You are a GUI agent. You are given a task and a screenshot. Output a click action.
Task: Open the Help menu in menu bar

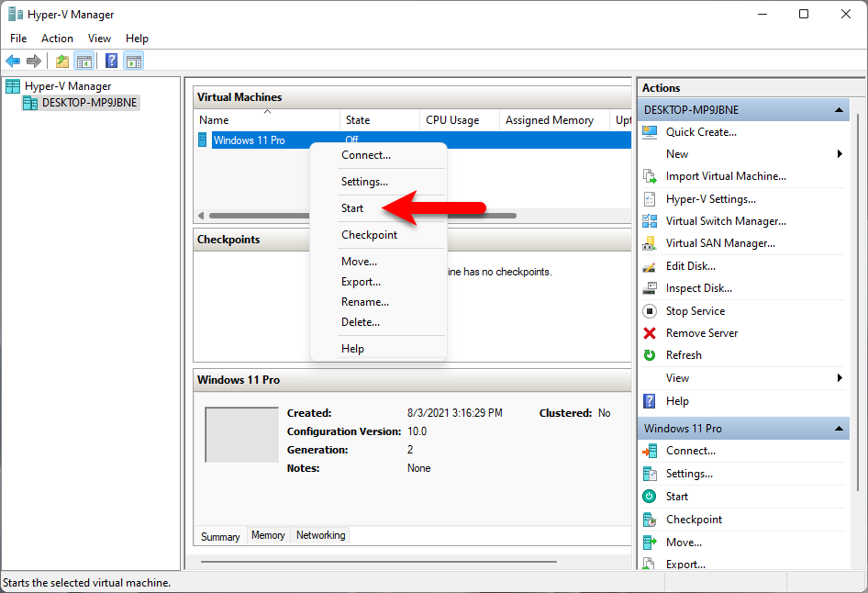coord(137,39)
